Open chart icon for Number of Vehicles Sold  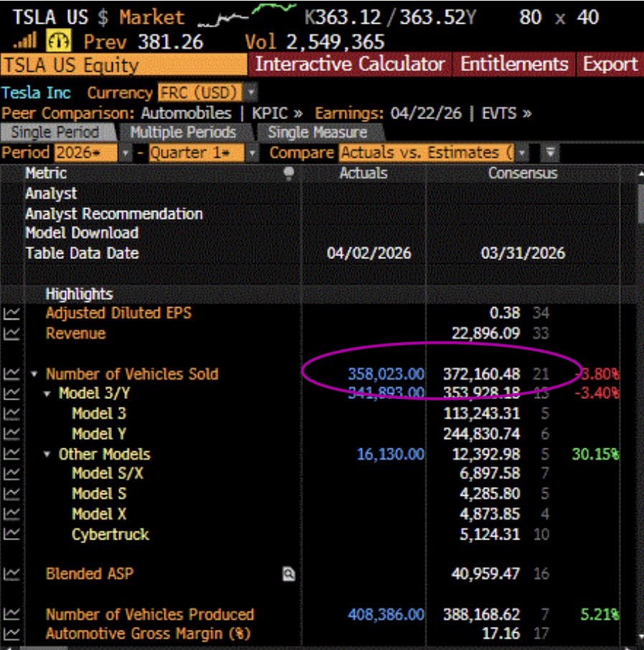coord(11,374)
